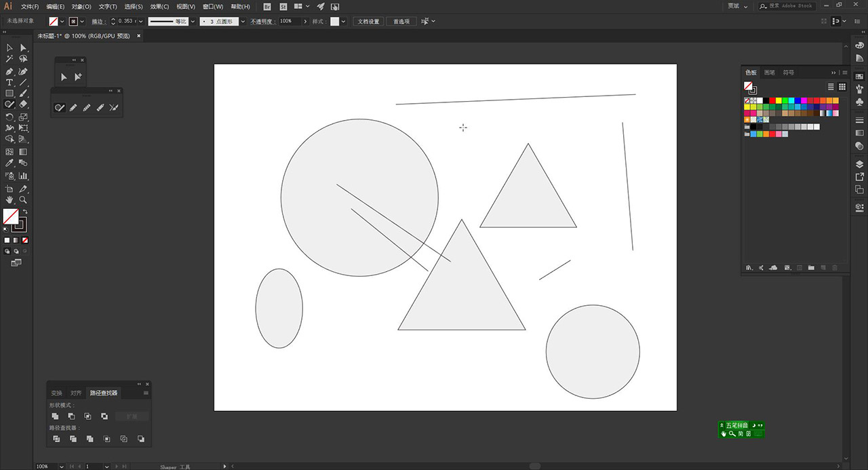This screenshot has width=868, height=470.
Task: Open the brush definition dropdown
Action: pos(242,21)
